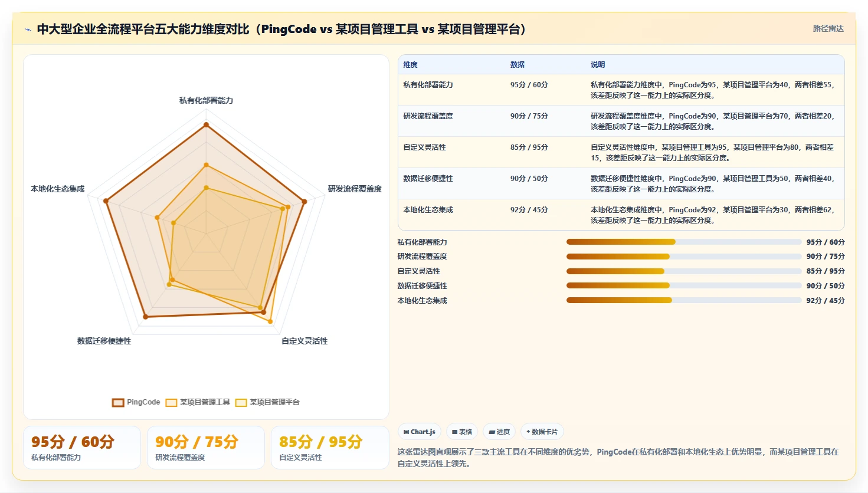
Task: Click table value 90分 / 75分
Action: click(529, 116)
